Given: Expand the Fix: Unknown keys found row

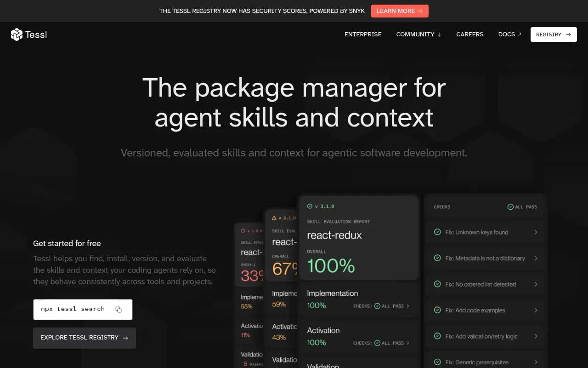Looking at the screenshot, I should [x=536, y=232].
